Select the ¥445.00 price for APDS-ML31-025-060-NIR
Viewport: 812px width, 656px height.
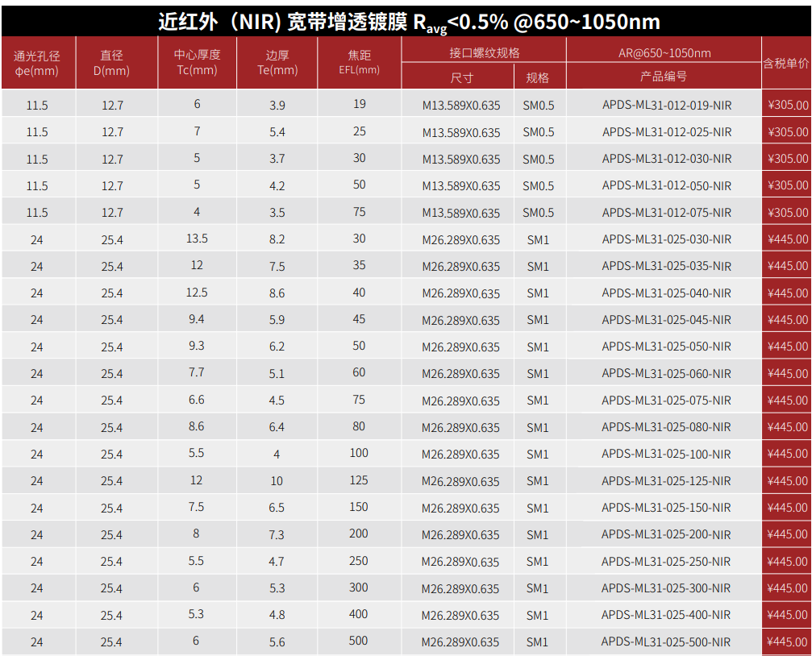click(787, 373)
